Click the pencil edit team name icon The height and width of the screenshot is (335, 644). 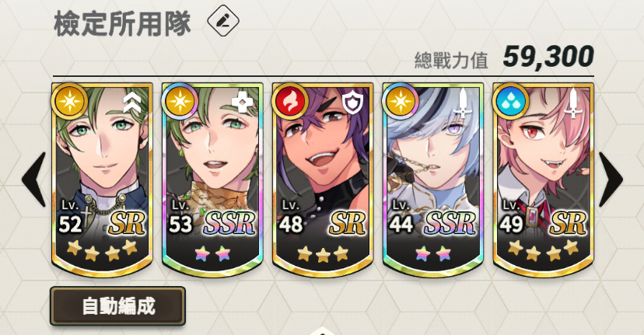223,20
